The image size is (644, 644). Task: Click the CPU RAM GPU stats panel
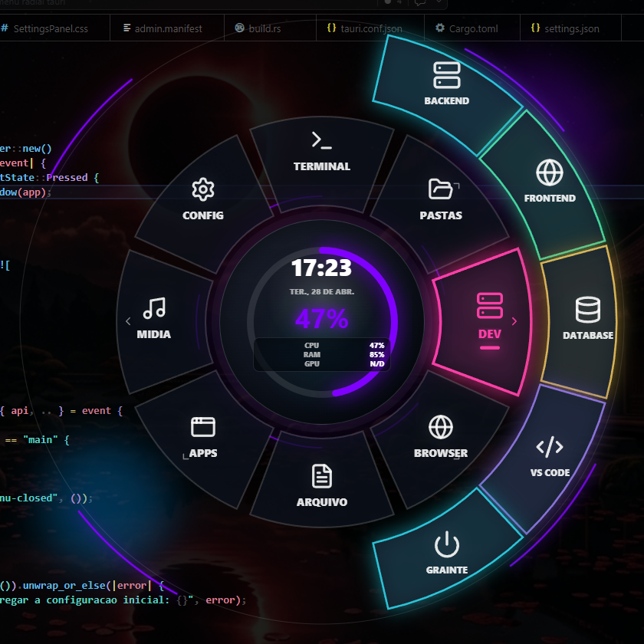pos(321,355)
